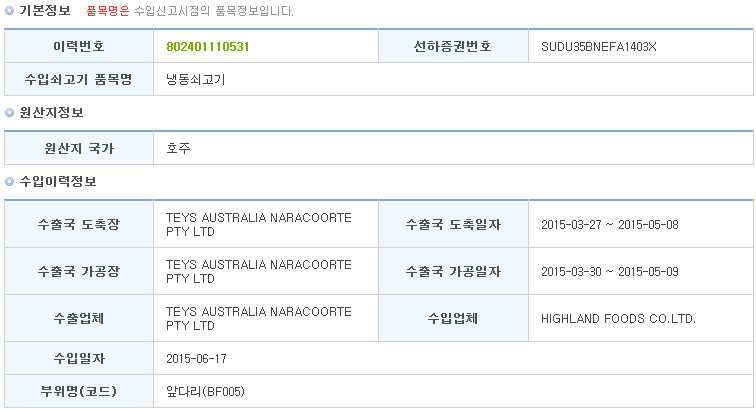This screenshot has width=756, height=410.
Task: Click the 원산지 국가 header cell
Action: (79, 148)
